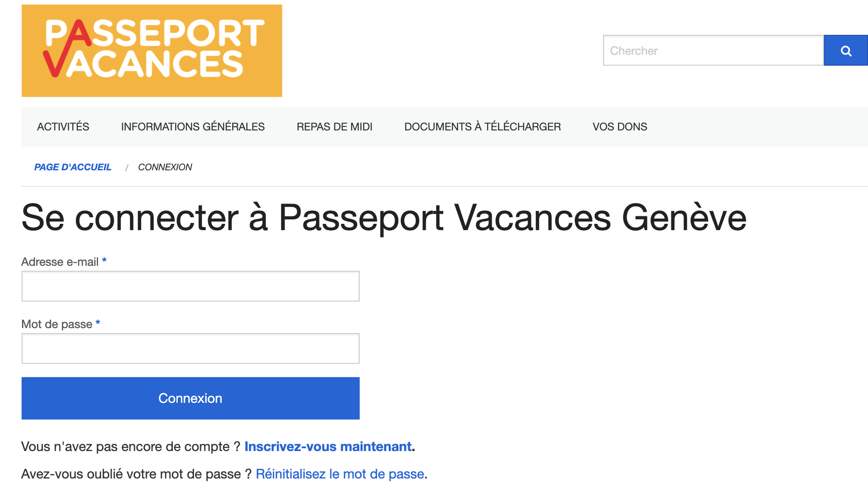This screenshot has width=868, height=493.
Task: Click the Connexion breadcrumb item
Action: click(165, 167)
